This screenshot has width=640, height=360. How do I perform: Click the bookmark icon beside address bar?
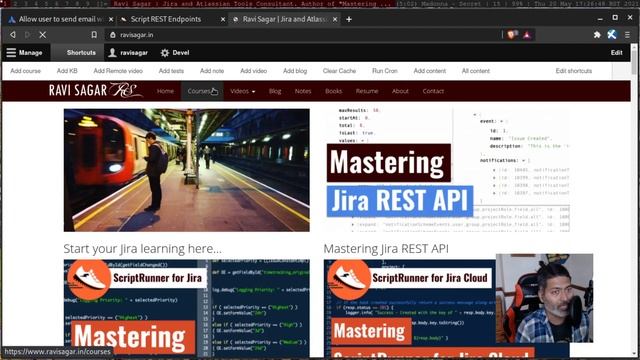94,35
